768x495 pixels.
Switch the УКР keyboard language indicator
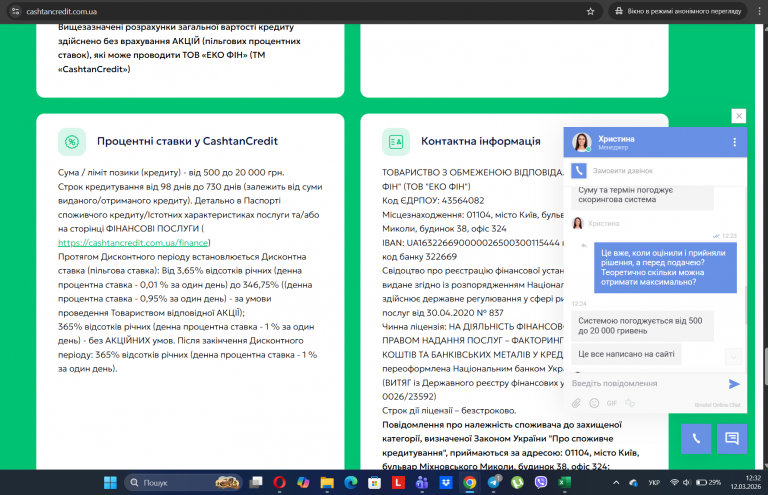click(x=654, y=483)
